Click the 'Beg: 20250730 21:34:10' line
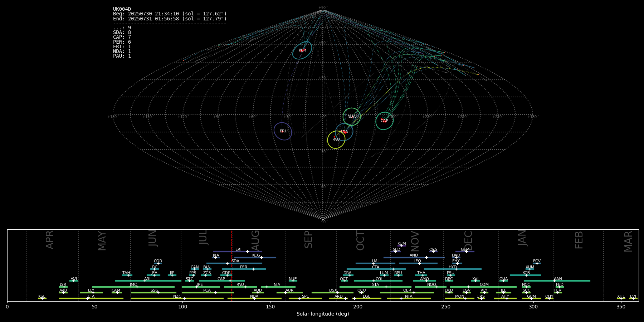This screenshot has width=644, height=322. click(170, 14)
